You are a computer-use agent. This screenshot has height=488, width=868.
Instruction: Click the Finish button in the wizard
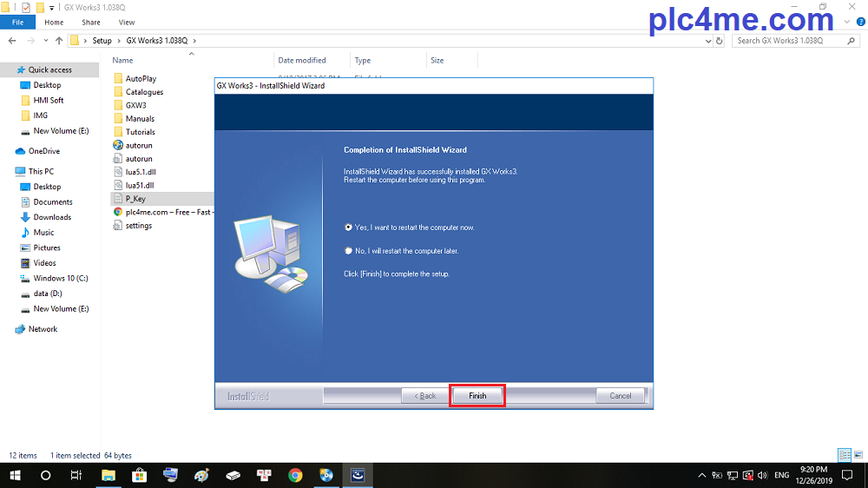pos(477,396)
